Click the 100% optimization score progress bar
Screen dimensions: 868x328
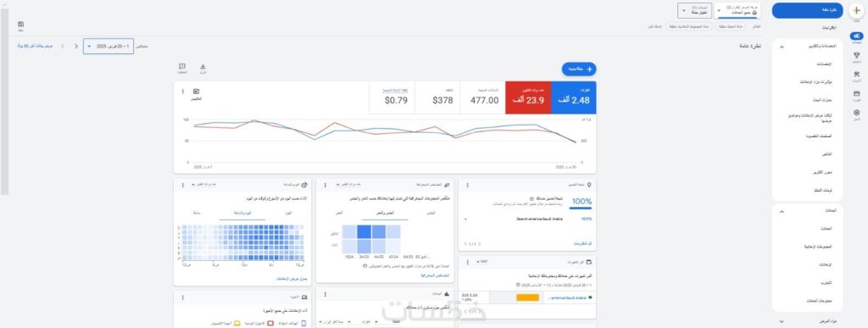coord(581,208)
